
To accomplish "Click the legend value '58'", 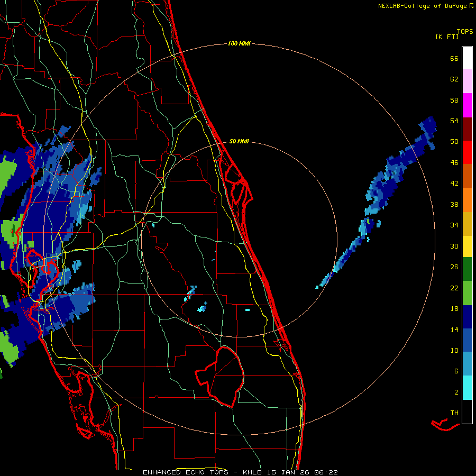I will tap(454, 100).
